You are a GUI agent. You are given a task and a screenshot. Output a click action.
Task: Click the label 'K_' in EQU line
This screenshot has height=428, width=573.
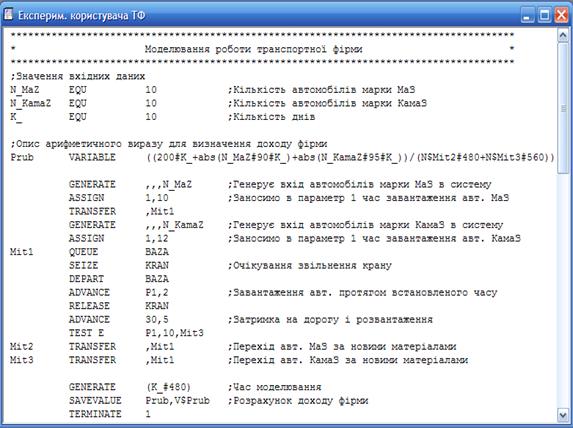point(16,117)
